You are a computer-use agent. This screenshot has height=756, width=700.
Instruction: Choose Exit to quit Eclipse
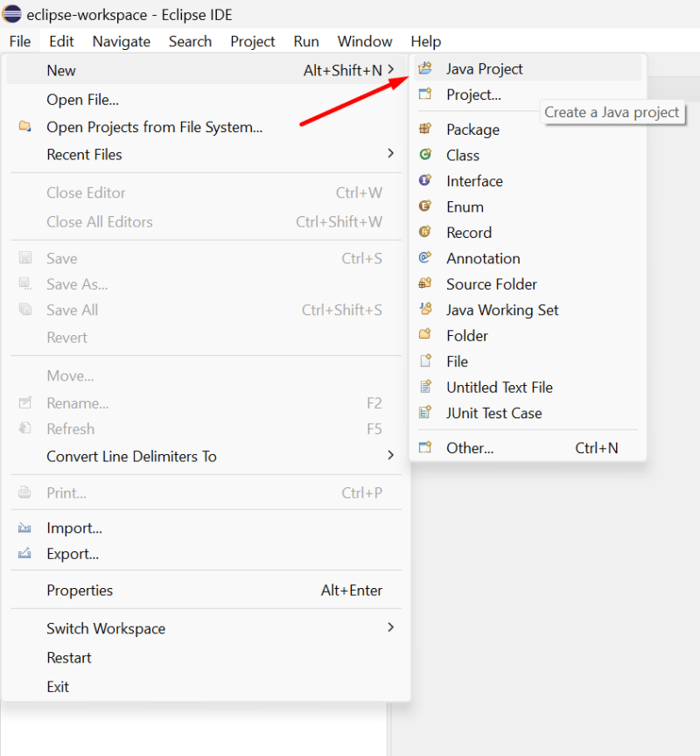tap(206, 686)
